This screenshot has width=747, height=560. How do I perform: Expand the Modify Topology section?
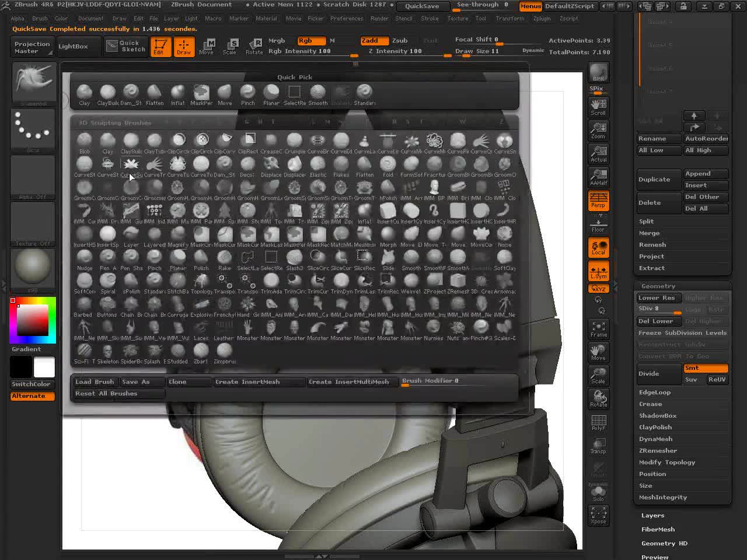pyautogui.click(x=667, y=462)
